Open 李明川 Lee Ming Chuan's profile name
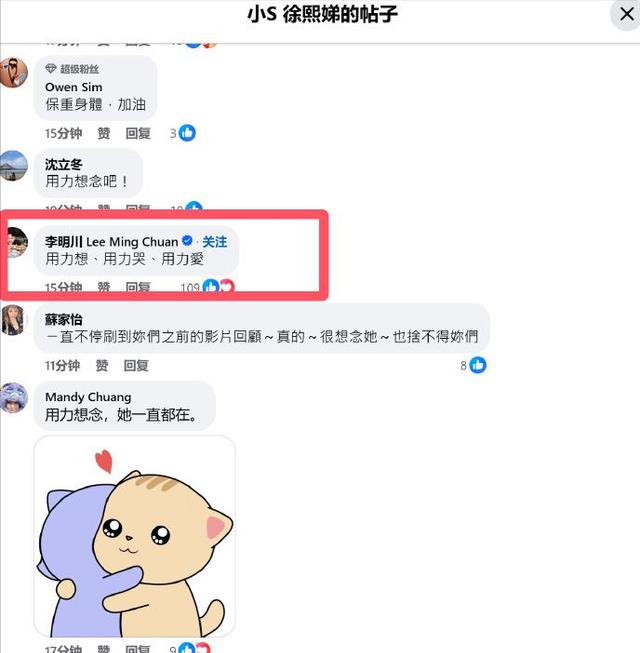The width and height of the screenshot is (640, 653). (112, 242)
